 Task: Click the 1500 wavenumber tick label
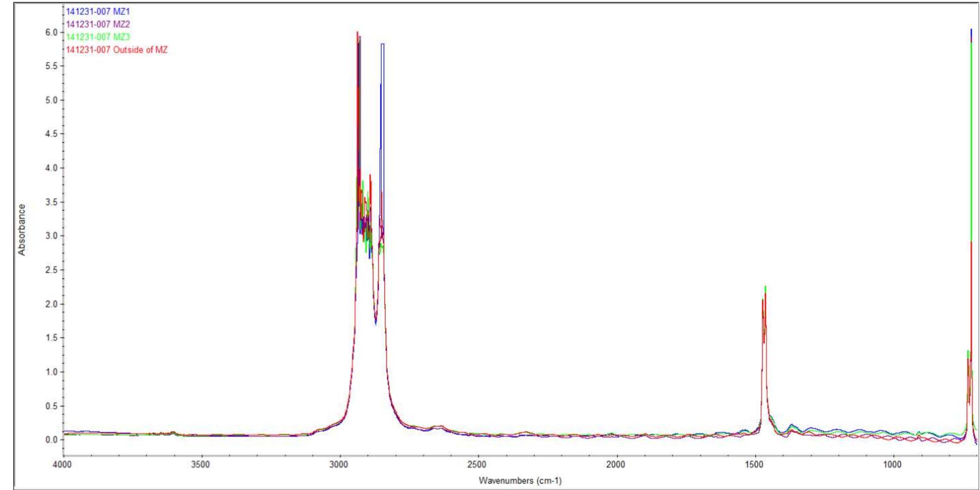(x=754, y=465)
